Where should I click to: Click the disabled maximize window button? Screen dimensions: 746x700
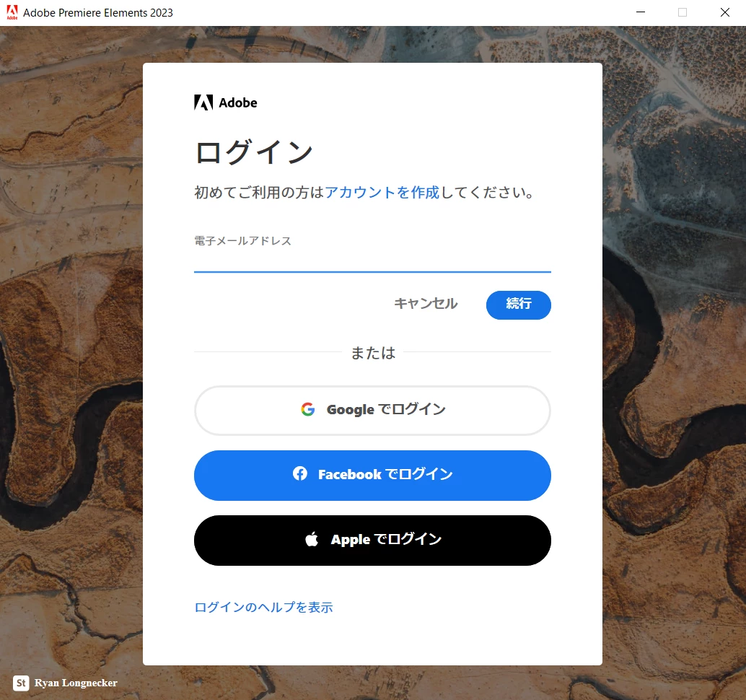click(x=683, y=12)
